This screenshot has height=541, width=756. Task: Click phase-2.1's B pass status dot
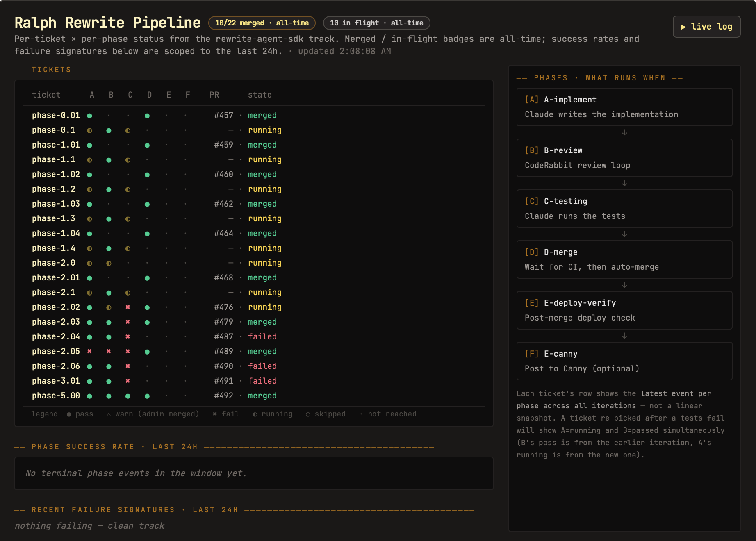[x=109, y=293]
